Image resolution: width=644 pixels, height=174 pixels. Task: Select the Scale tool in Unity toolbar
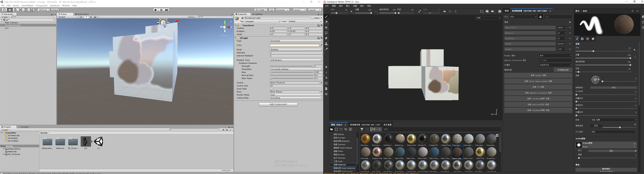21,10
